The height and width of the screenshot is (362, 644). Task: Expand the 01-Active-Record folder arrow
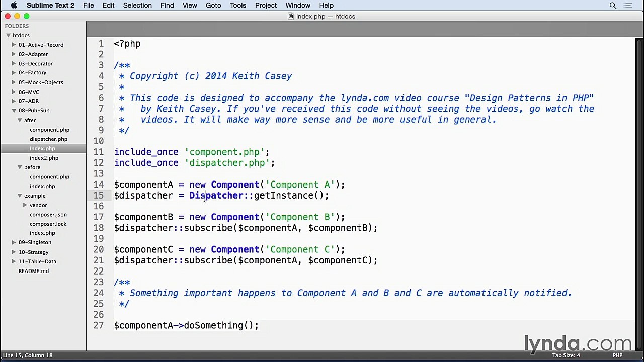point(14,45)
